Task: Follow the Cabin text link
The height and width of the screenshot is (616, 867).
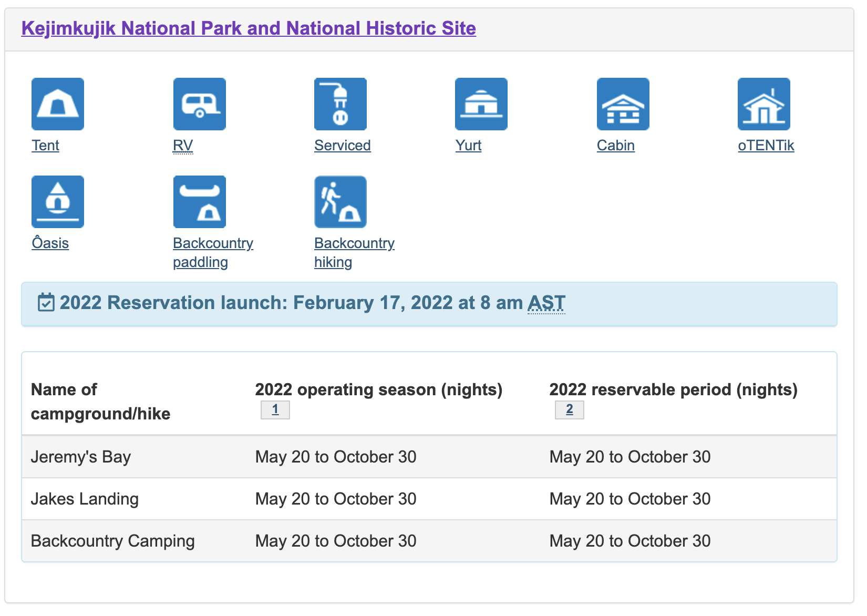Action: pos(616,146)
